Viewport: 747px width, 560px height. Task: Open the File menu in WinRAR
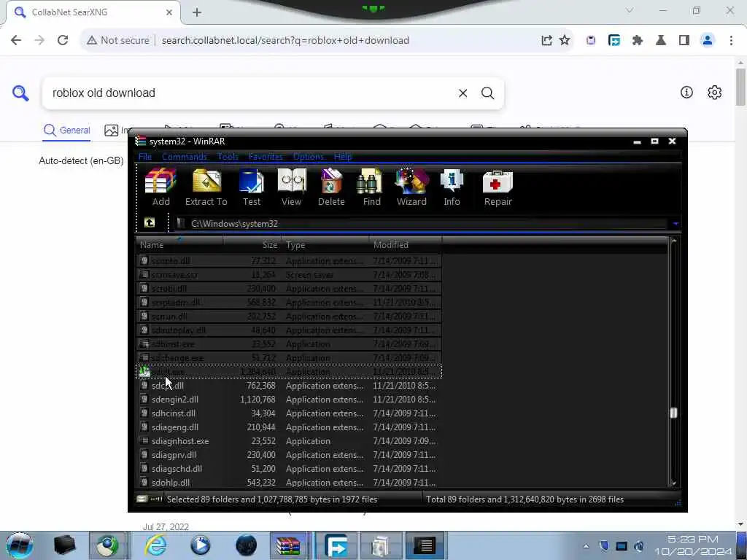point(145,157)
